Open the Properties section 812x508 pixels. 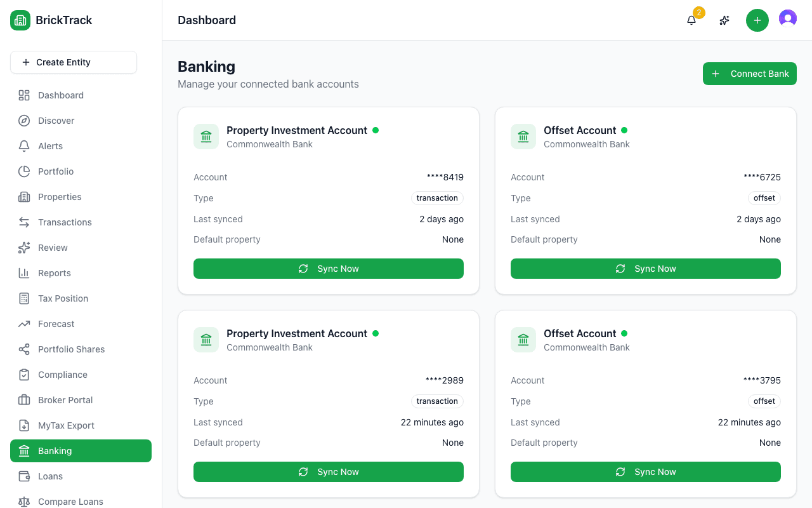tap(60, 197)
